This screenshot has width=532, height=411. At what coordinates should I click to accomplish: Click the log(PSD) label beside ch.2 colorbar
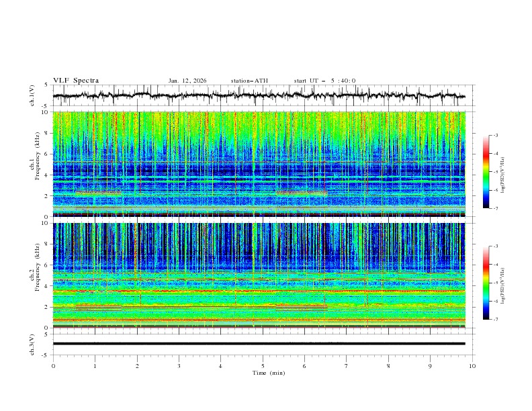tap(503, 285)
